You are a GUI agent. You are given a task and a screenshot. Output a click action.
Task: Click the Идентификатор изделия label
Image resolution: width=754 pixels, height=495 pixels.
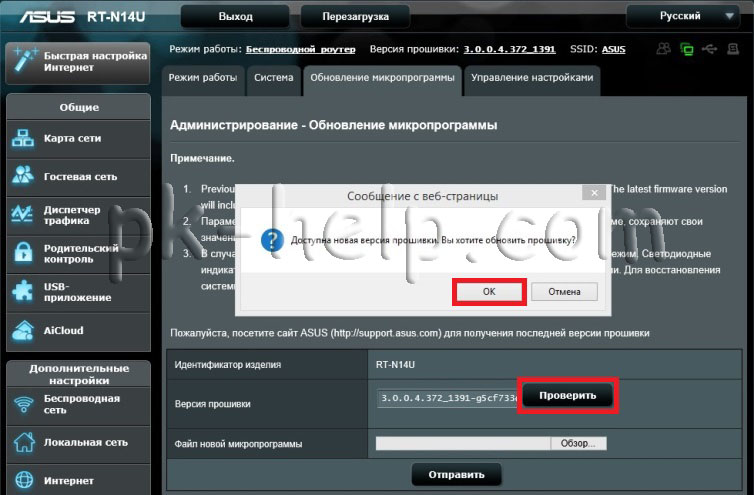coord(227,365)
